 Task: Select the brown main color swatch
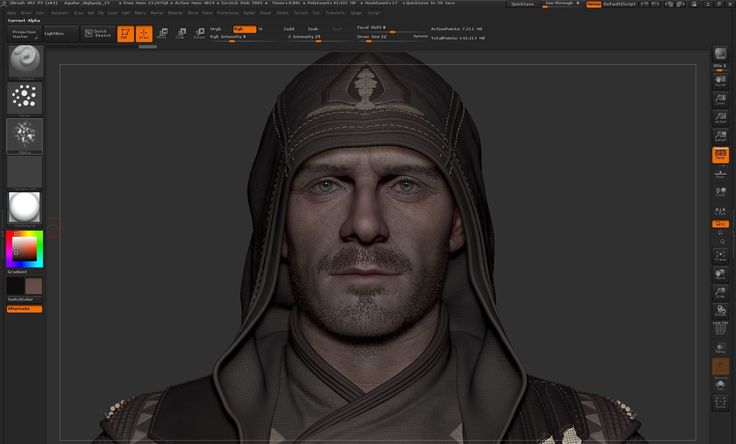pyautogui.click(x=33, y=286)
